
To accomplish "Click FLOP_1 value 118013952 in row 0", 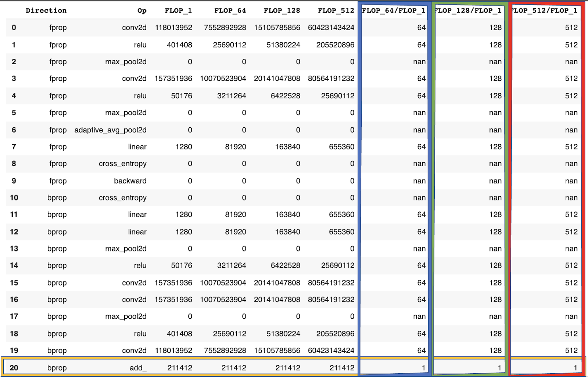I will click(x=173, y=28).
